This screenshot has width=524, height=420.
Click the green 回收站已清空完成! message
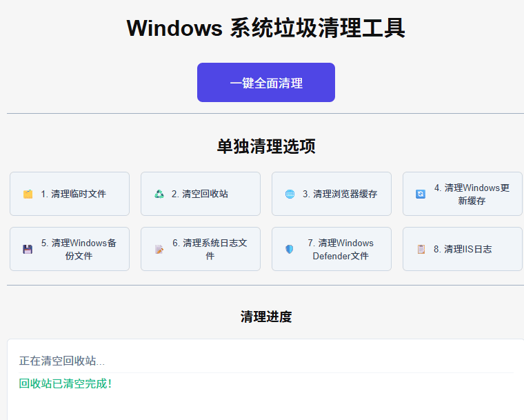click(65, 383)
